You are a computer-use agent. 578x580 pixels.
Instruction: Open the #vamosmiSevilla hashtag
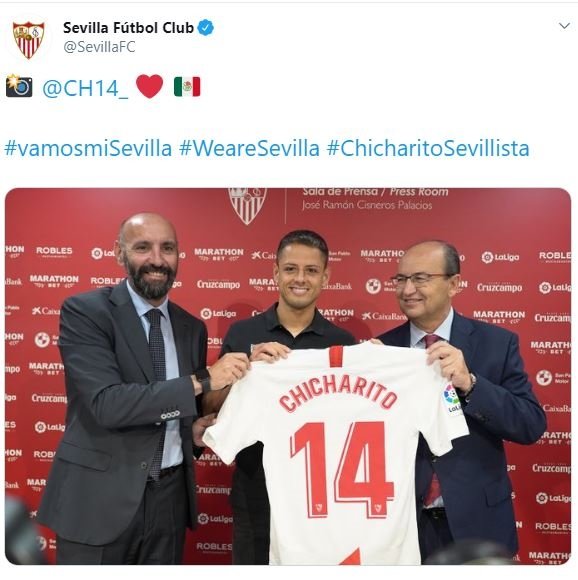coord(88,148)
